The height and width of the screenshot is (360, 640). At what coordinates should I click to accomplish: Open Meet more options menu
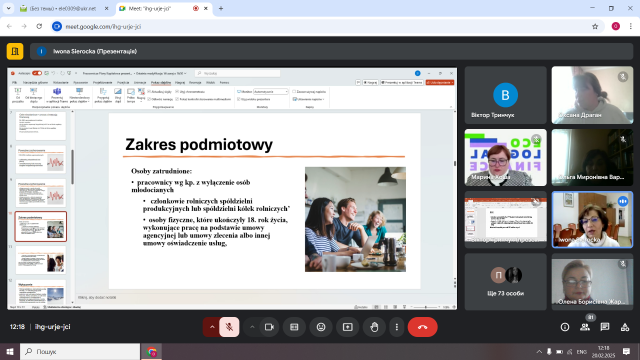click(396, 327)
